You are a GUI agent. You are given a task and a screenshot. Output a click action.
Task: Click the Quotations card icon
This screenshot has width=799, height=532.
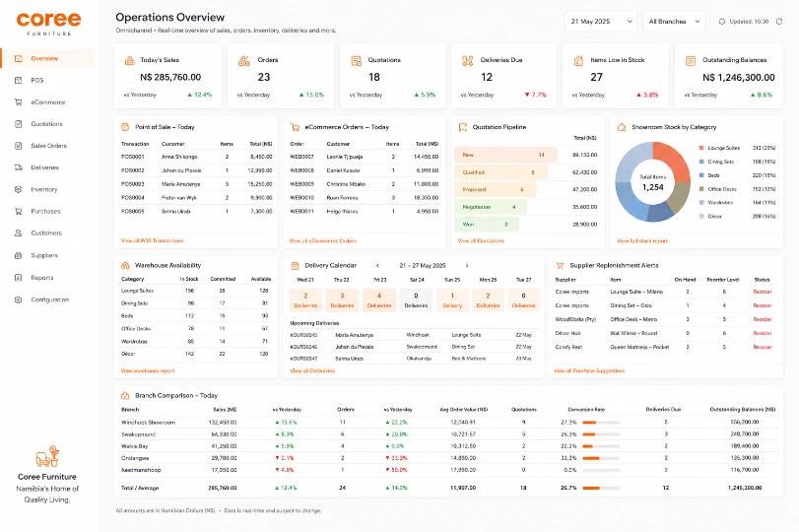pyautogui.click(x=357, y=61)
